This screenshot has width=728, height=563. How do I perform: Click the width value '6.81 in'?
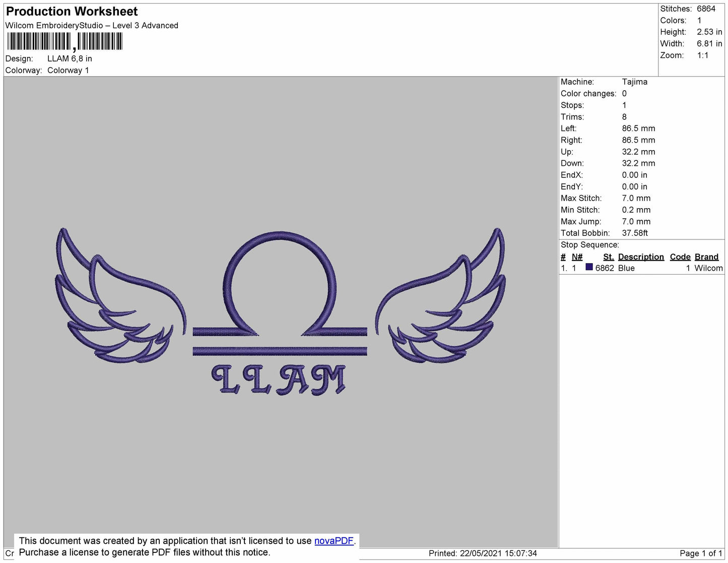[709, 43]
